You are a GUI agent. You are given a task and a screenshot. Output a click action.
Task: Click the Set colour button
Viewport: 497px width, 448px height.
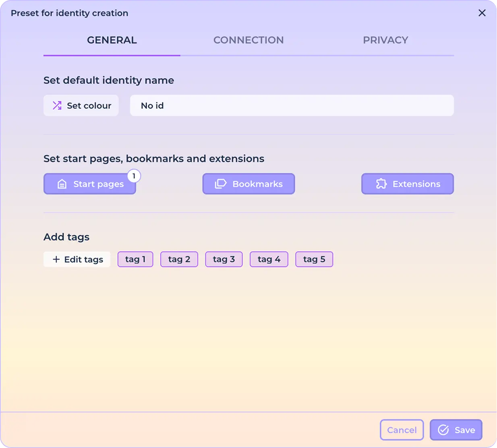(x=81, y=105)
